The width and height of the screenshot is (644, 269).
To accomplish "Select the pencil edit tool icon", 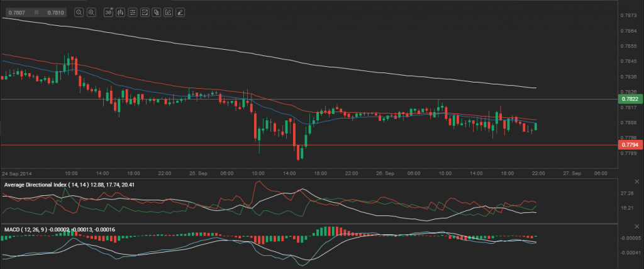I will (169, 12).
